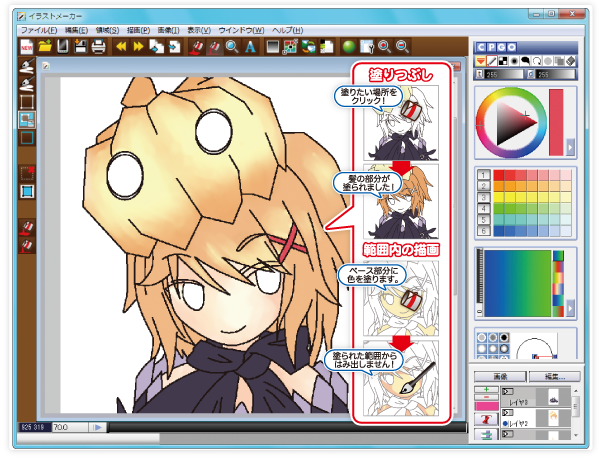Select the text 'A' tool in toolbar

tap(250, 46)
